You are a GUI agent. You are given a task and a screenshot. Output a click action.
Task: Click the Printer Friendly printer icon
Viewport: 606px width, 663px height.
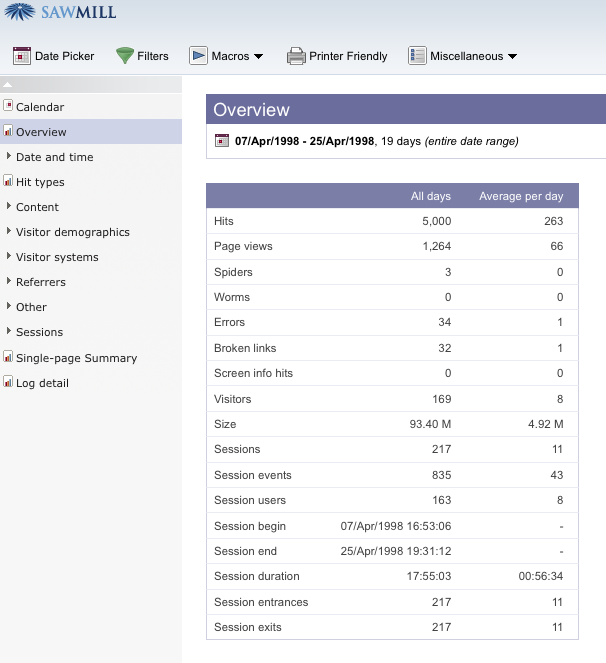[x=296, y=56]
